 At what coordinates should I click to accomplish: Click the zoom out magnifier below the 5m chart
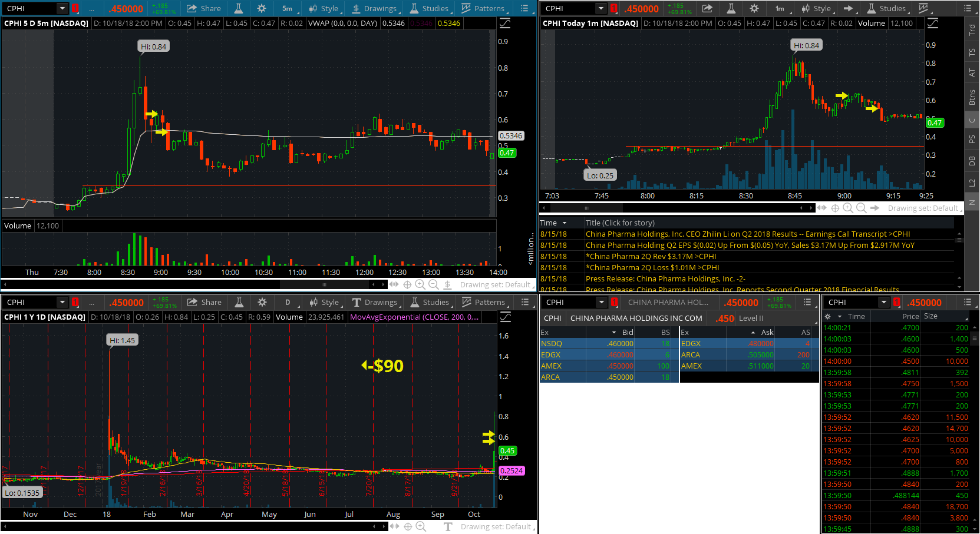[433, 284]
